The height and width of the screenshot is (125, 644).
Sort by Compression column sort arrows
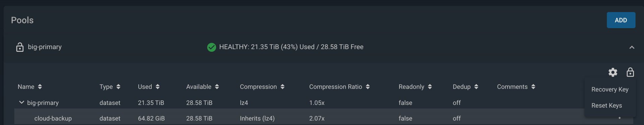[282, 87]
